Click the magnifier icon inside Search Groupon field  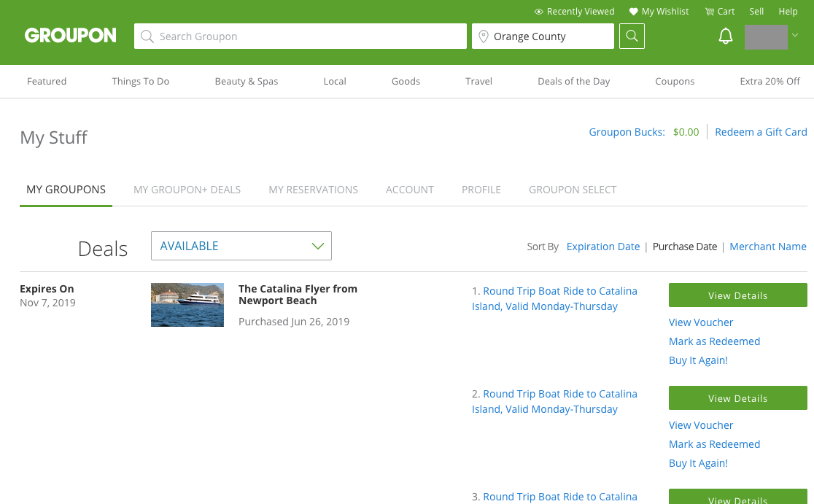pos(147,36)
